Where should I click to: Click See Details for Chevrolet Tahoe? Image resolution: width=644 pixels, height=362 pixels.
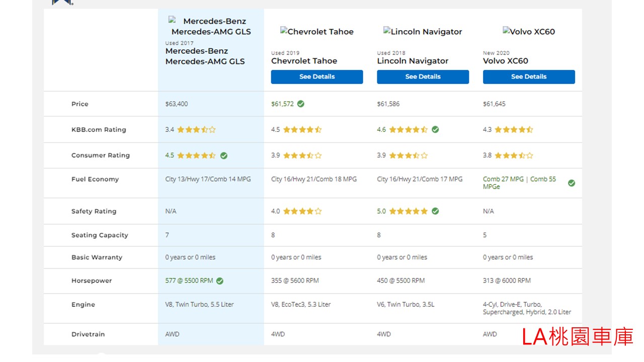tap(317, 77)
